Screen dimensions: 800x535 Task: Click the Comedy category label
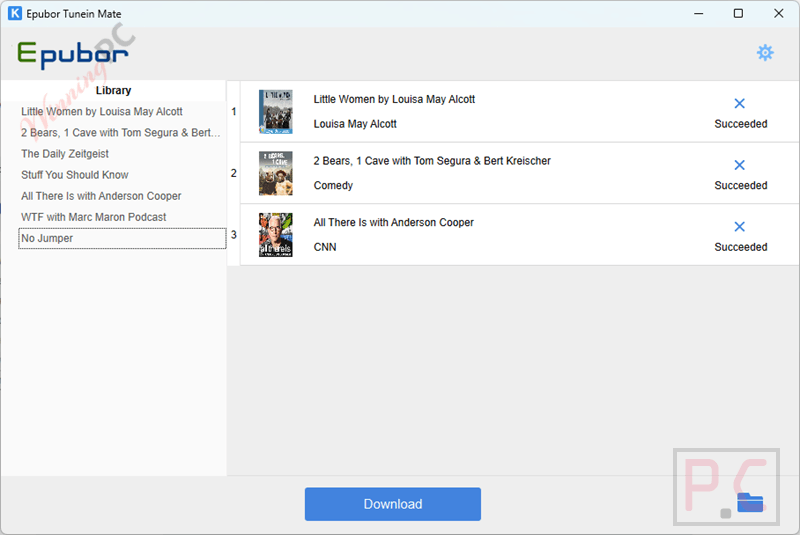coord(333,185)
